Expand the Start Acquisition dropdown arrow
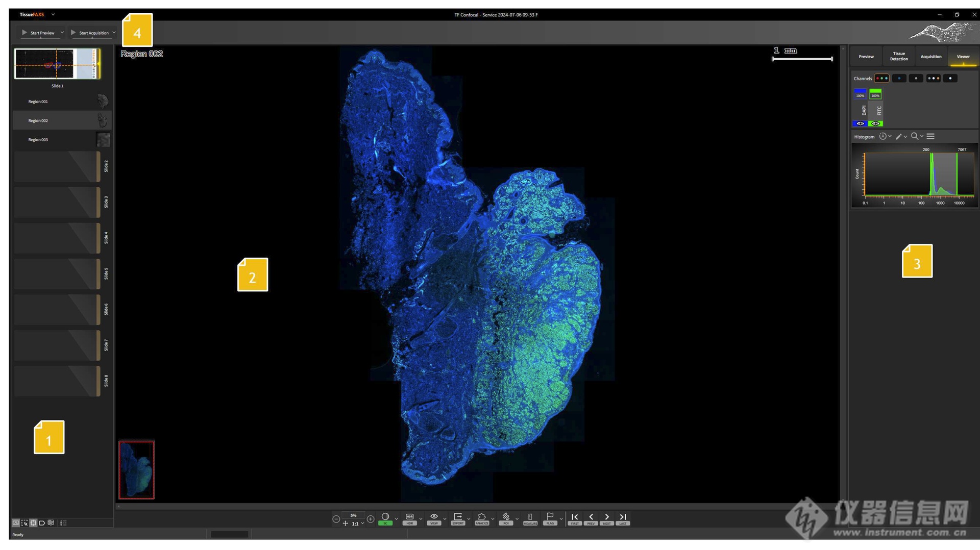 coord(114,33)
